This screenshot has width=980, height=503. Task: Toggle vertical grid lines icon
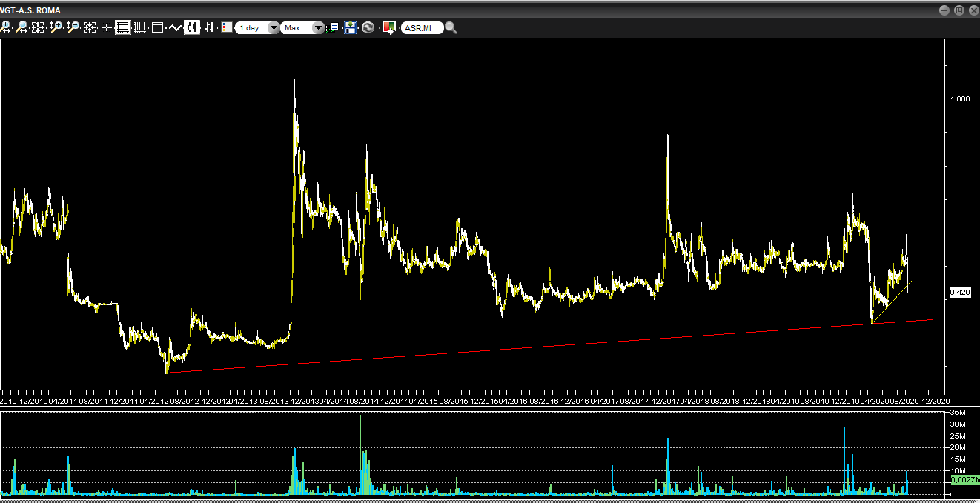point(139,27)
